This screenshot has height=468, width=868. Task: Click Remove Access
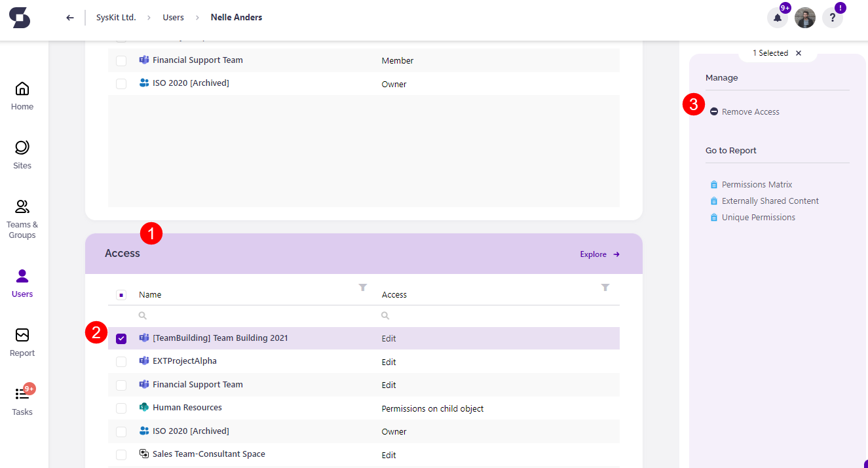[749, 112]
